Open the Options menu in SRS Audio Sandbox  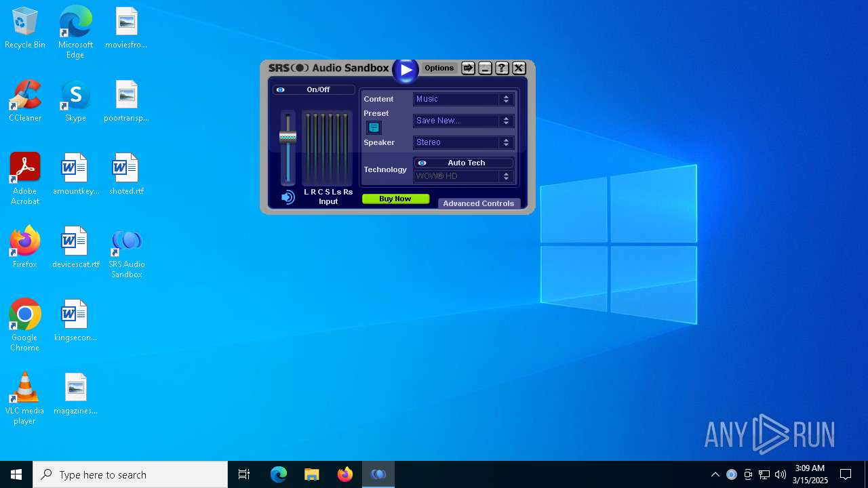pos(439,68)
